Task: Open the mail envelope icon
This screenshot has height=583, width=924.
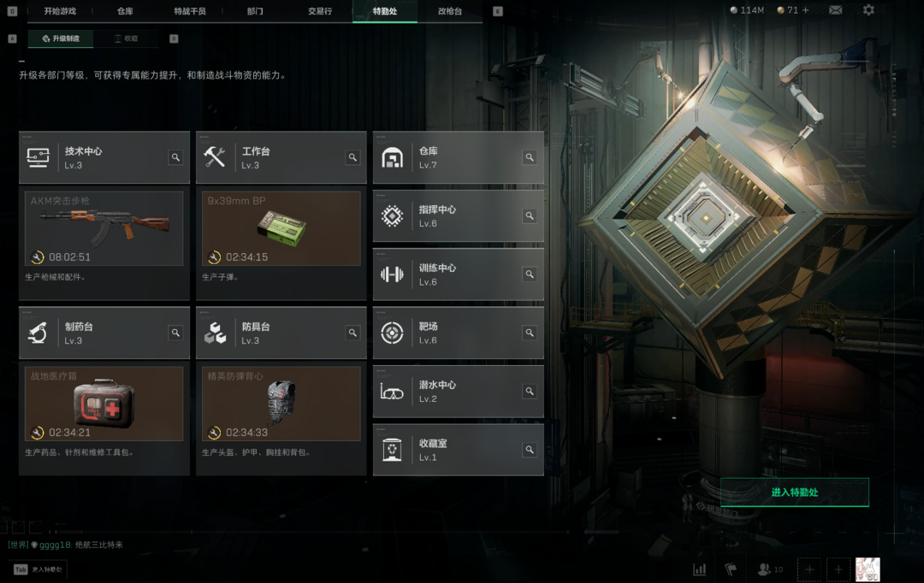Action: pyautogui.click(x=836, y=10)
